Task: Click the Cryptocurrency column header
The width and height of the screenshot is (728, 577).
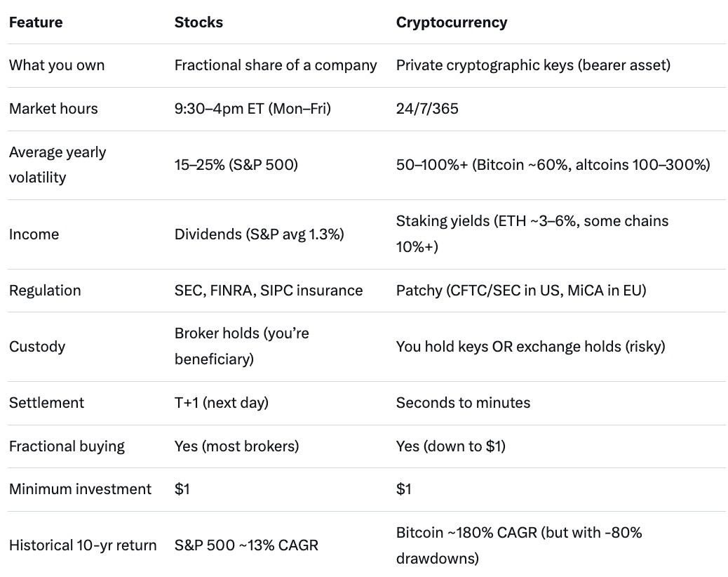Action: 451,22
